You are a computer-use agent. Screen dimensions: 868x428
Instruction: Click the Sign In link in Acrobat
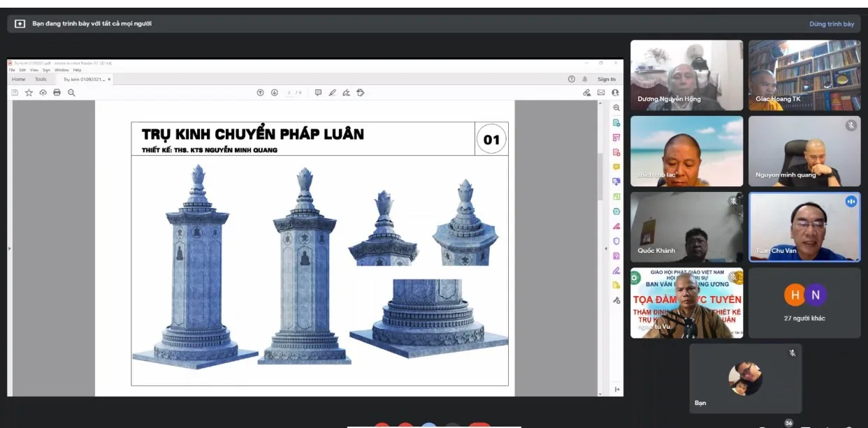point(607,80)
